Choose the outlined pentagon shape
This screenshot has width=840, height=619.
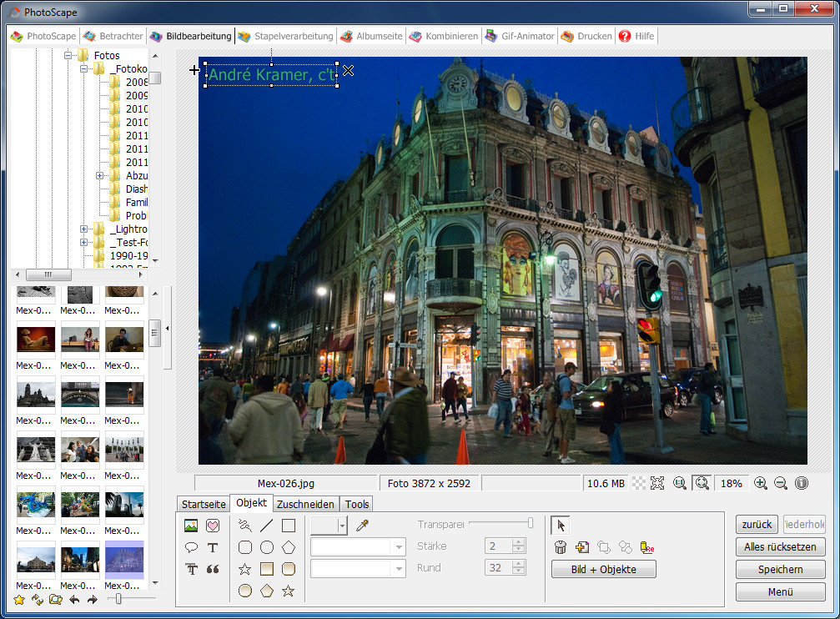(289, 547)
